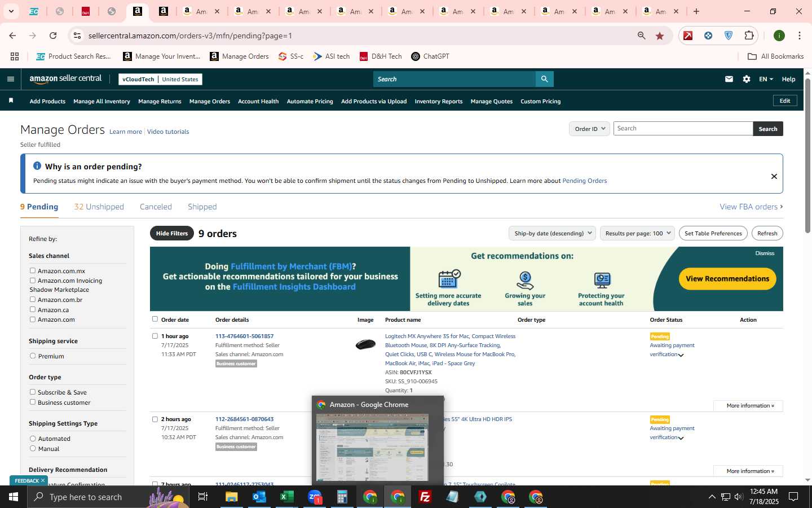
Task: Close the 'Why is an order pending' notice
Action: [x=774, y=176]
